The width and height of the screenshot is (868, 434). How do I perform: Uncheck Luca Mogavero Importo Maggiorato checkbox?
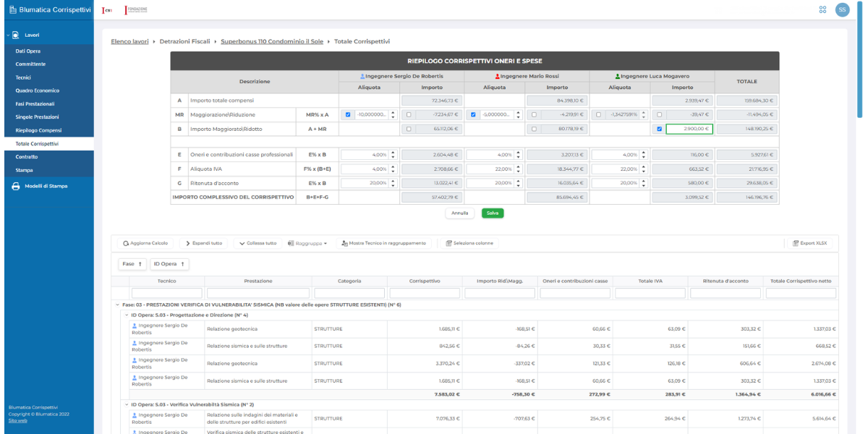(x=659, y=129)
